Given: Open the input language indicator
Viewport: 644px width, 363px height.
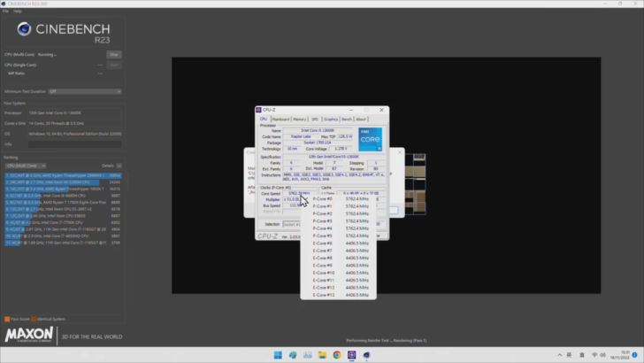Looking at the screenshot, I should click(x=570, y=355).
